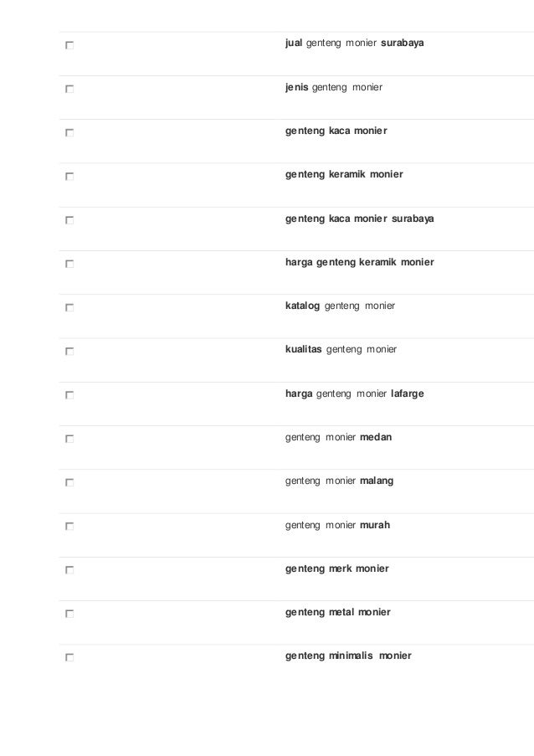Enable the genteng keramik monier checkbox
Image resolution: width=534 pixels, height=756 pixels.
(69, 177)
